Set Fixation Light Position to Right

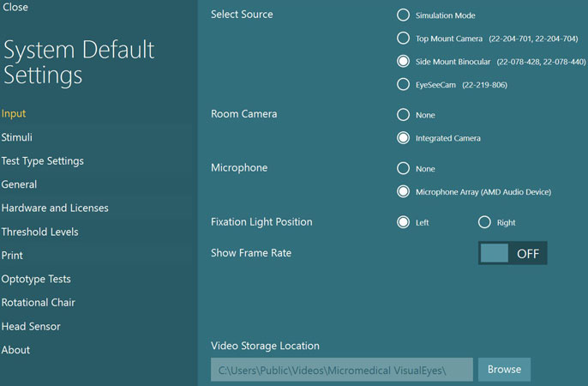click(484, 222)
